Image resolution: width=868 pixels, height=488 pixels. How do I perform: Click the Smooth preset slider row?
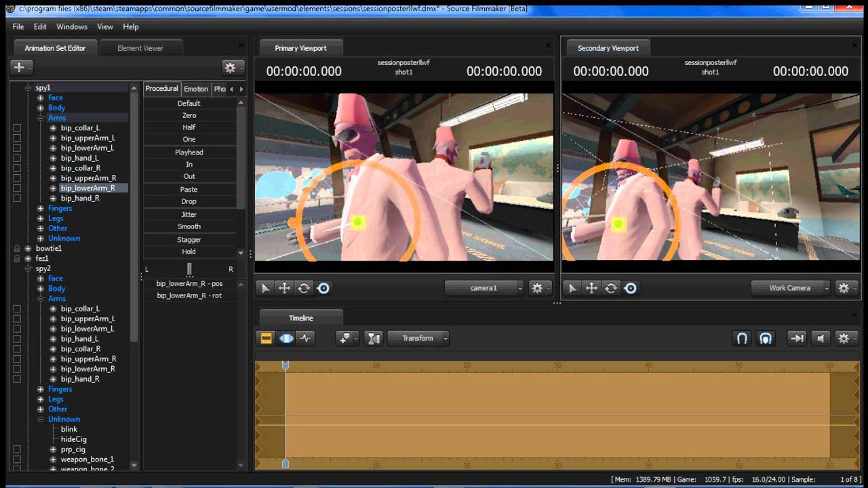click(x=189, y=227)
